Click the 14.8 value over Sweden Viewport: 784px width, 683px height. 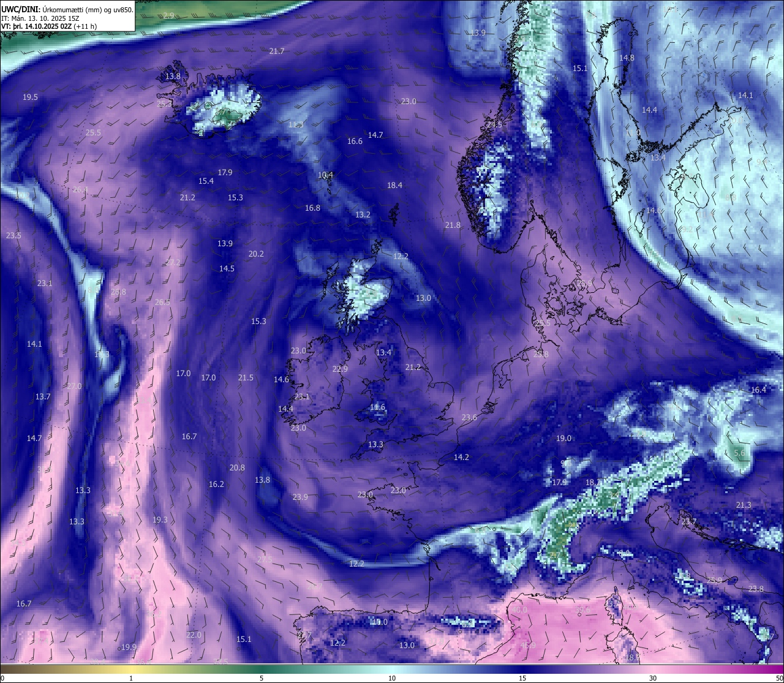[x=627, y=58]
